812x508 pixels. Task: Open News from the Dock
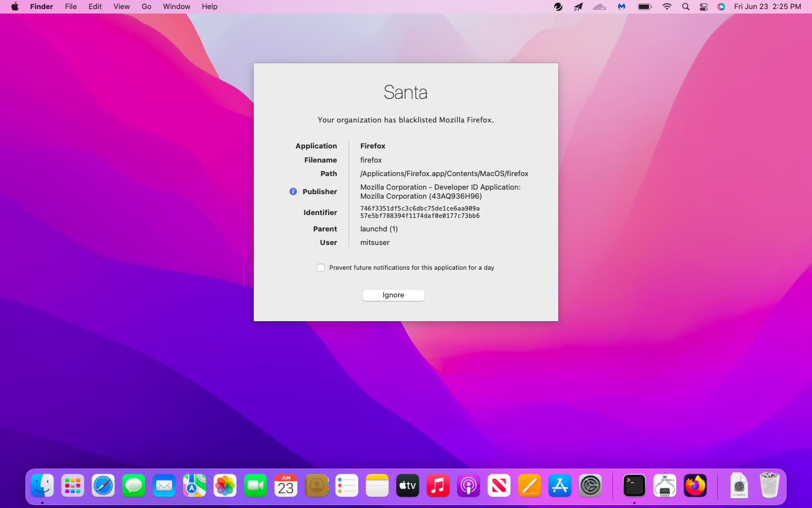coord(499,485)
